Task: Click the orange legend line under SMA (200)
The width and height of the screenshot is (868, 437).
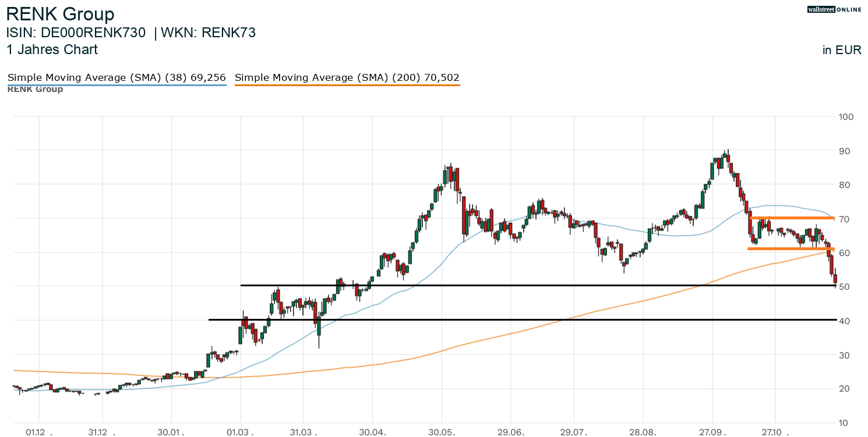Action: (x=347, y=85)
